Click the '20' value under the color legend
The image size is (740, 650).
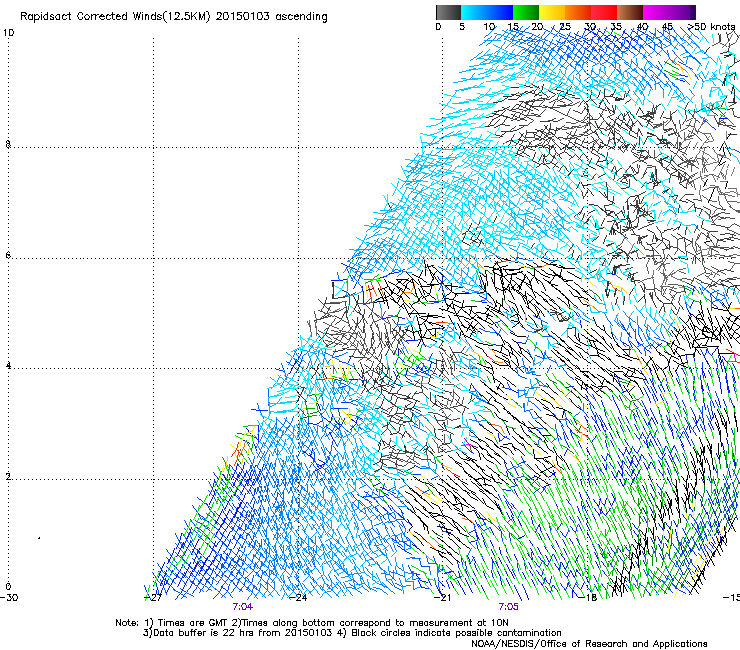click(538, 27)
